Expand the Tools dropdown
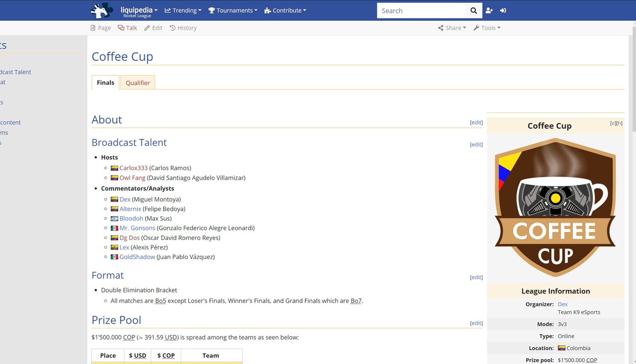 487,28
